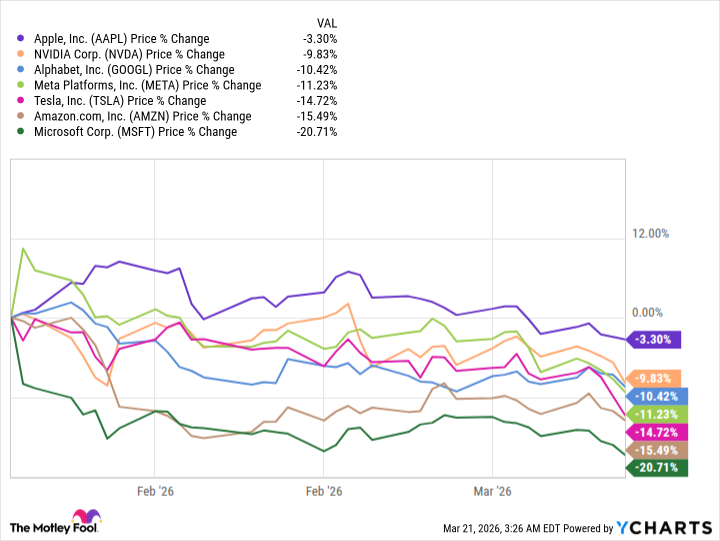Click the orange NVIDIA legend dot
The image size is (720, 541).
21,54
